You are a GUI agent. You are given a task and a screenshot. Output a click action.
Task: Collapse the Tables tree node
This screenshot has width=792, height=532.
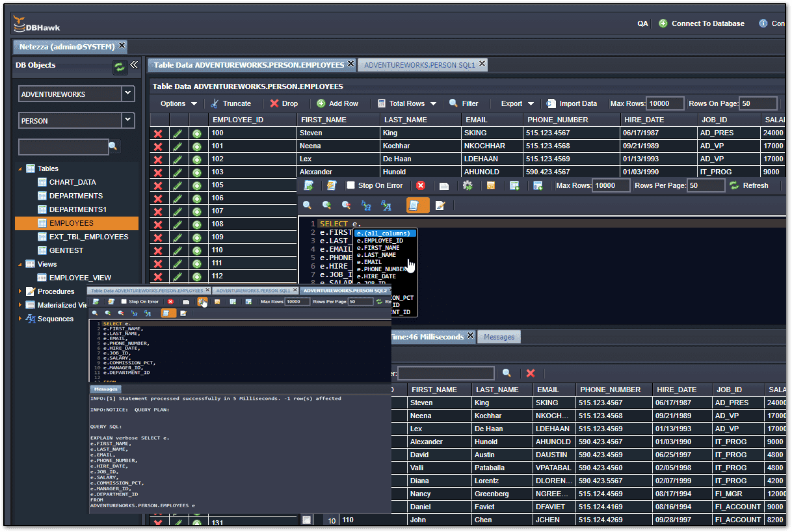point(20,168)
